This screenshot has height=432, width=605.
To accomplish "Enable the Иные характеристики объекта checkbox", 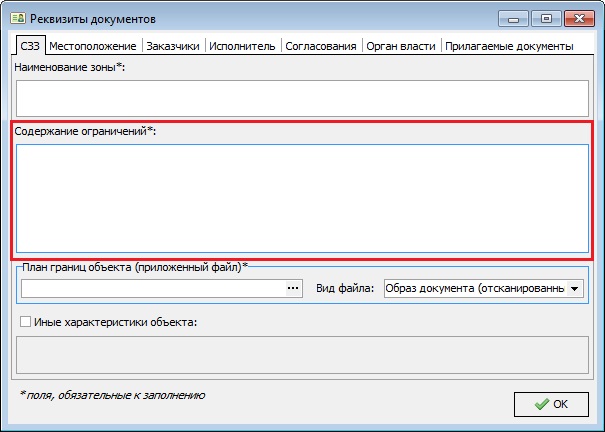I will [x=25, y=322].
